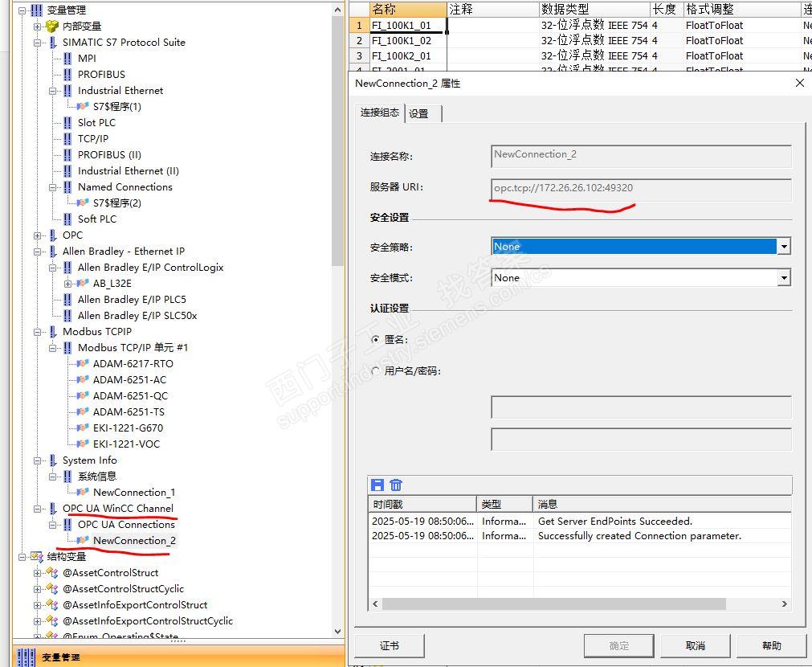Click the 变量管理 icon in bottom bar
This screenshot has height=667, width=812.
click(27, 657)
